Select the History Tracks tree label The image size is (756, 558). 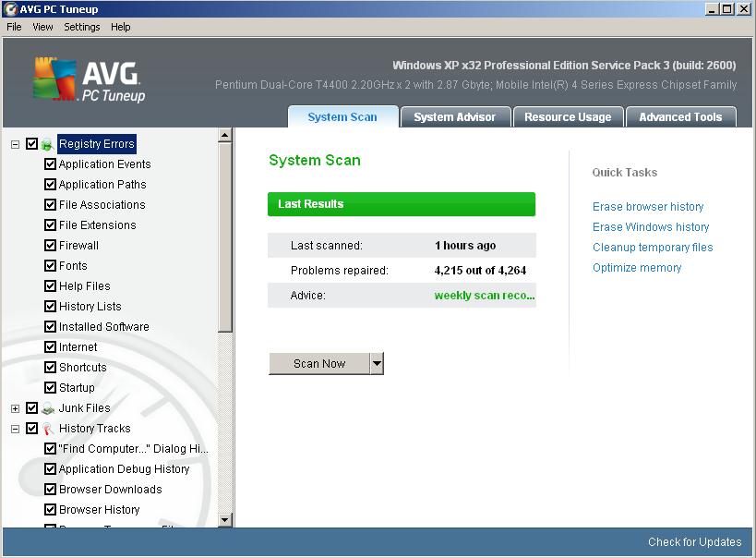tap(94, 428)
